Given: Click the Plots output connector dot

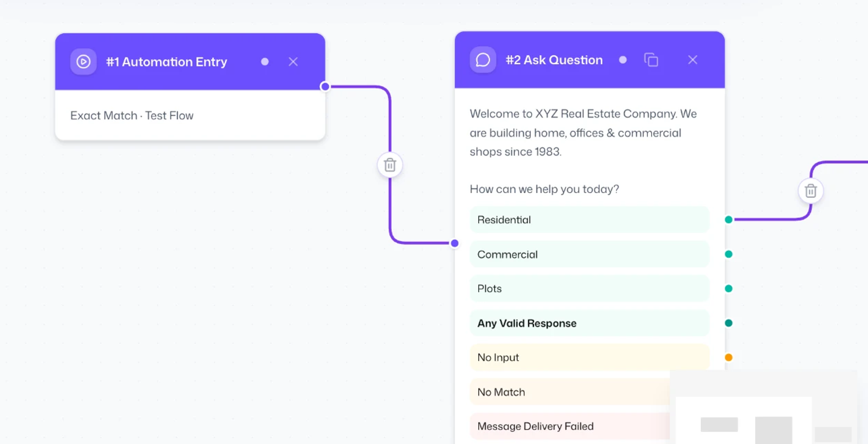Looking at the screenshot, I should point(729,289).
